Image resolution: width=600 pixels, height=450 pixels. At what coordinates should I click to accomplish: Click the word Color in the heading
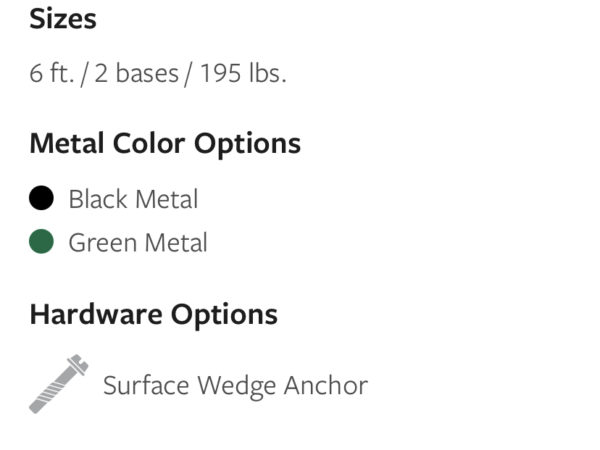tap(149, 144)
